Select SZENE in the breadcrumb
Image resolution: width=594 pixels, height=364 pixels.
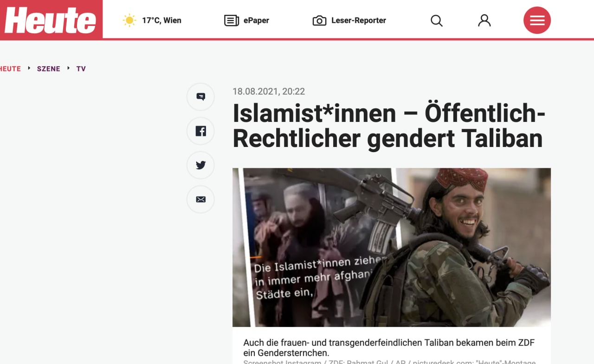pos(49,69)
